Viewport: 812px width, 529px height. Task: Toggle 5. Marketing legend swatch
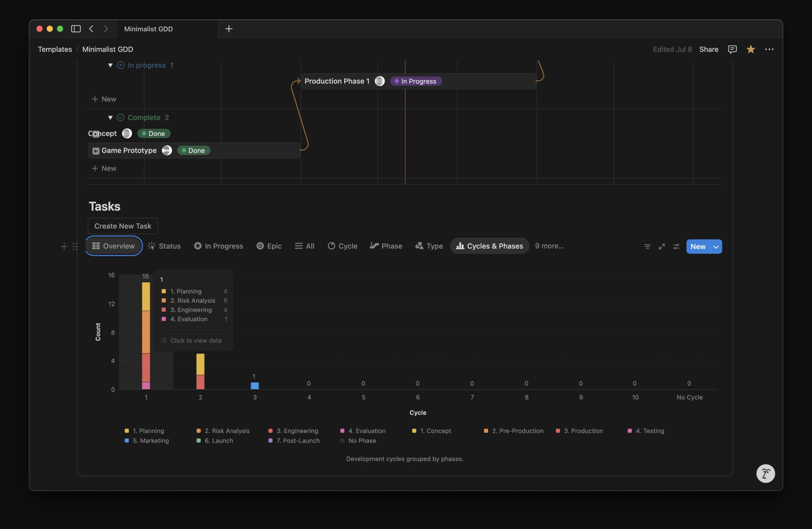(x=127, y=441)
